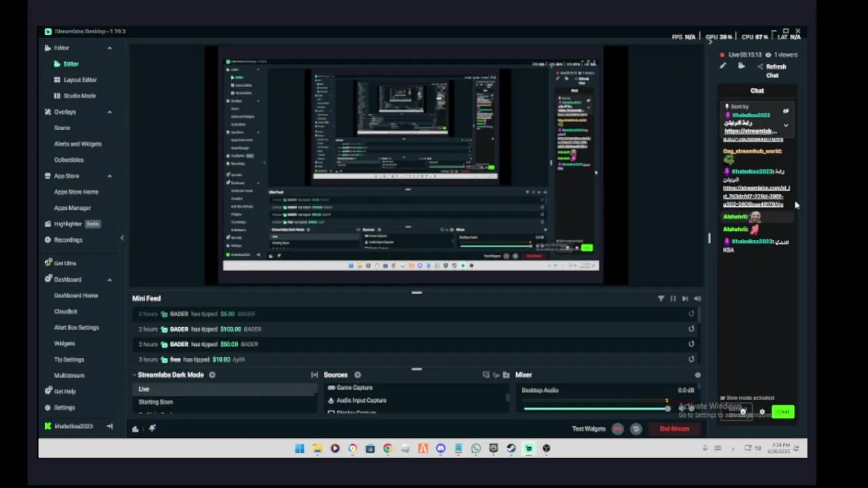Open Tip Settings

coord(69,360)
